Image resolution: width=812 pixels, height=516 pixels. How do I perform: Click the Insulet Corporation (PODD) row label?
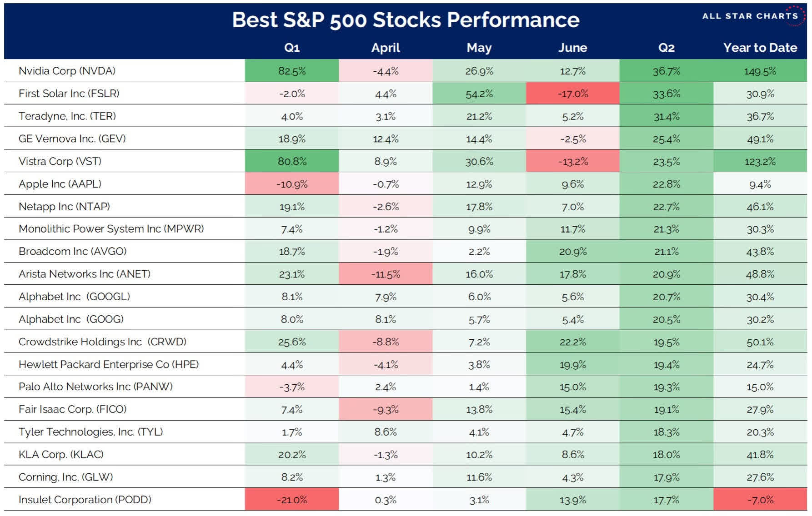(x=85, y=500)
